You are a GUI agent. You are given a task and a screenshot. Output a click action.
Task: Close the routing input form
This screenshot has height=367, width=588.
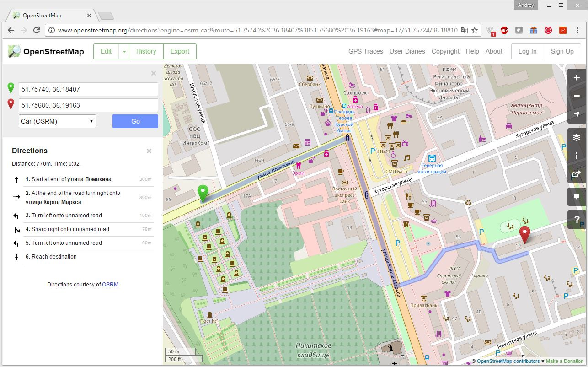coord(154,73)
